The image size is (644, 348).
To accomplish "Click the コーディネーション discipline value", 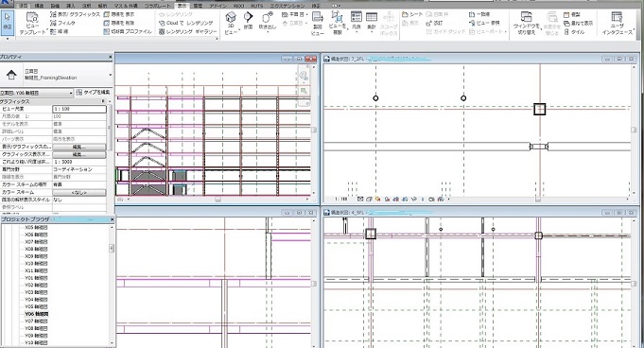I will (73, 169).
